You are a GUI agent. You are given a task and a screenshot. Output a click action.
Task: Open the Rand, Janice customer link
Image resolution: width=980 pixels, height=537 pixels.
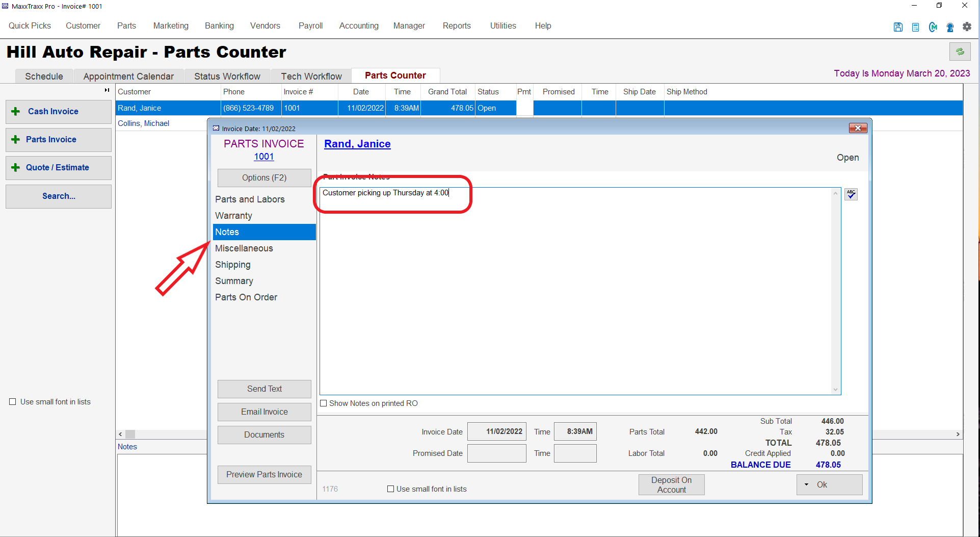coord(357,144)
